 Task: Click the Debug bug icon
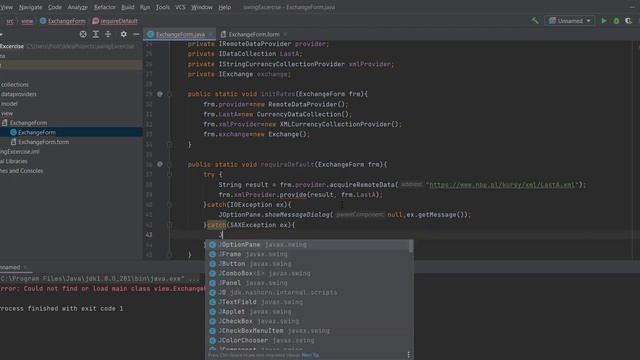(x=616, y=20)
